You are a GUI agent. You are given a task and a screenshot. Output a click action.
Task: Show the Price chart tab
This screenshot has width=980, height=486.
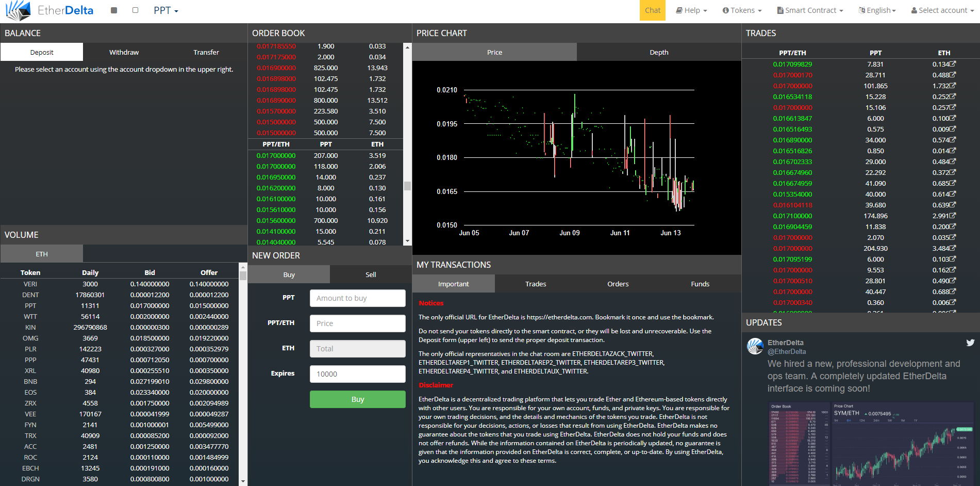coord(494,52)
